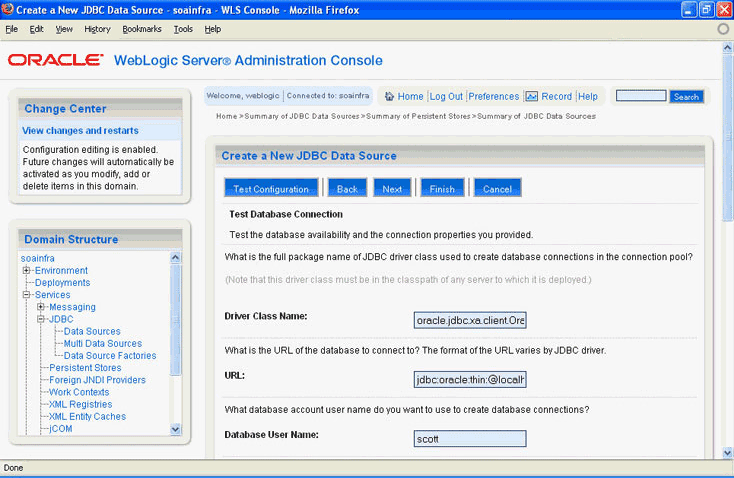Click Domain Structure scrollbar thumb
Screen dimensions: 734x478
point(176,319)
